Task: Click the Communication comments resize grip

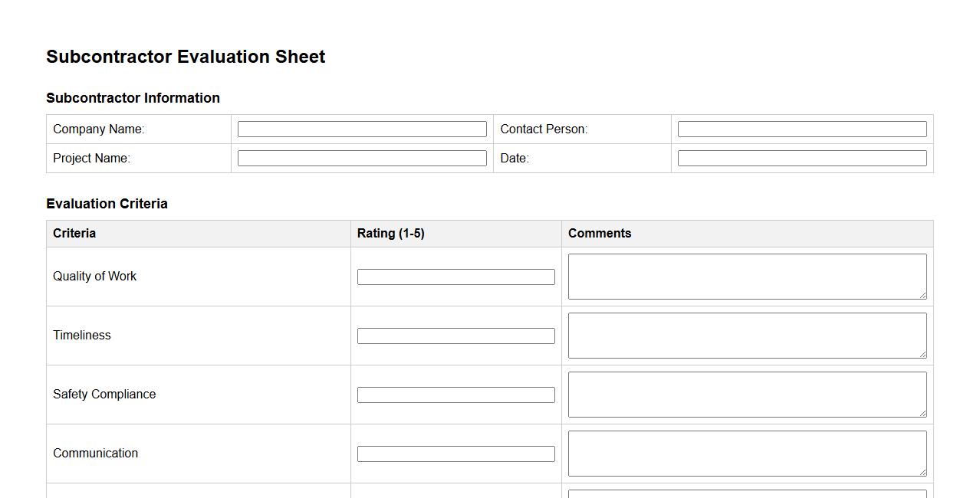Action: (x=923, y=472)
